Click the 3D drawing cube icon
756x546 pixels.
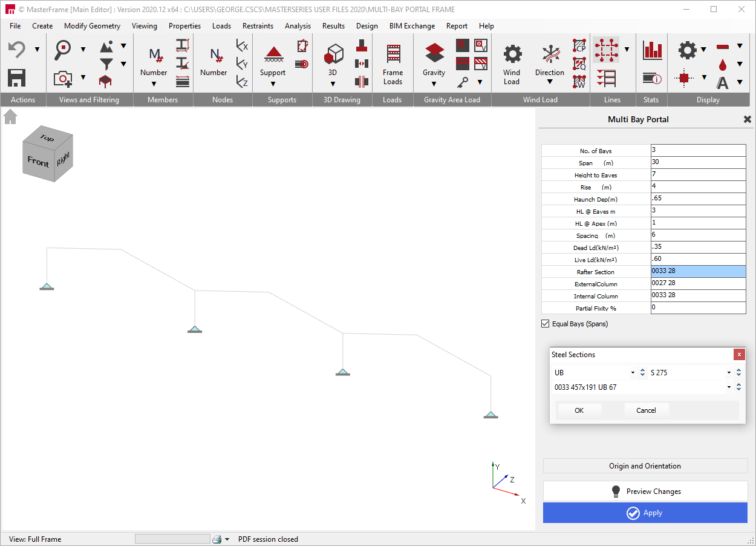click(333, 54)
